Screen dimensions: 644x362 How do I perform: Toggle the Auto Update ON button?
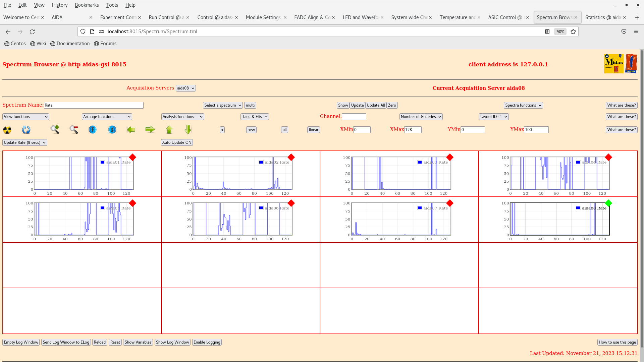[x=177, y=142]
